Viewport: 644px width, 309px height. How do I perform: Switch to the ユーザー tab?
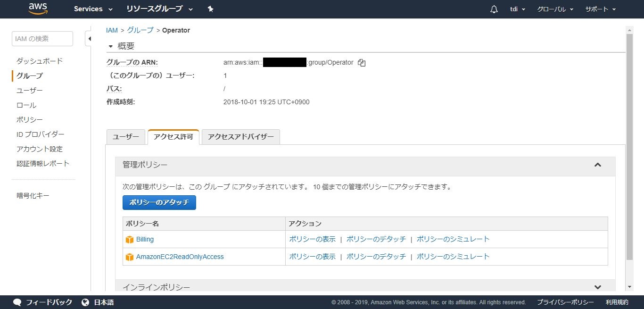[x=125, y=137]
